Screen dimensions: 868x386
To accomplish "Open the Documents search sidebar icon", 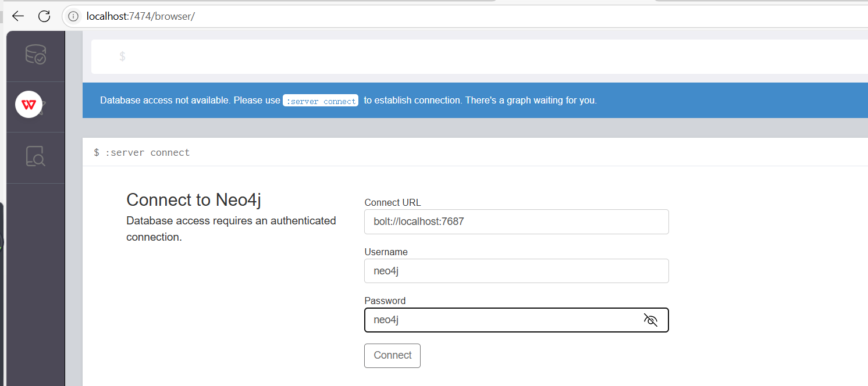I will coord(35,157).
